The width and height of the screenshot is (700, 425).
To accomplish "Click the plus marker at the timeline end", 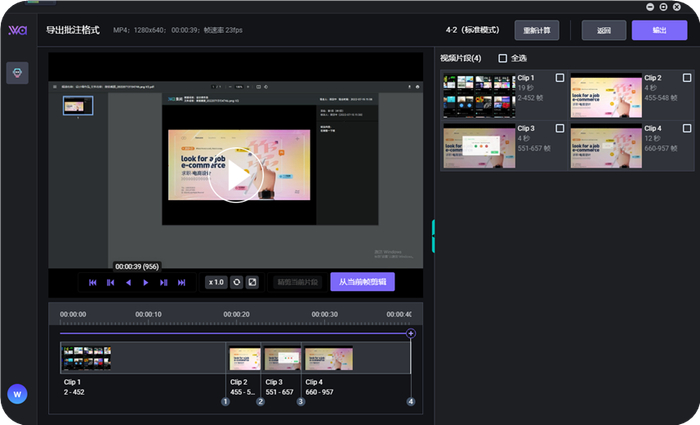I will click(411, 333).
